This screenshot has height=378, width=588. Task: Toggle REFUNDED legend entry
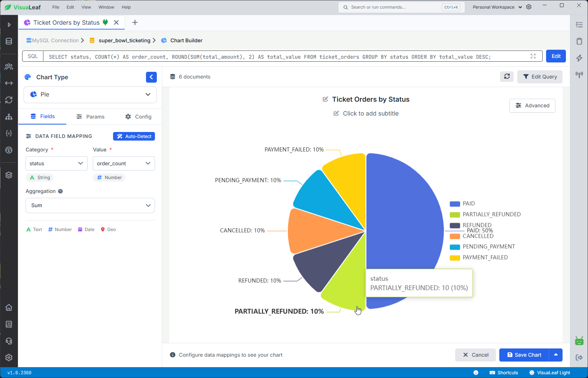[470, 225]
